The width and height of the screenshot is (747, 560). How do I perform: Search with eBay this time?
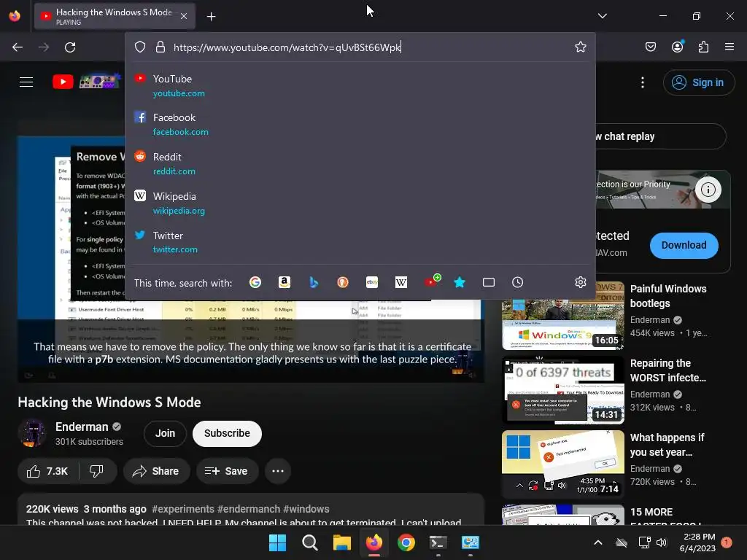(x=372, y=282)
